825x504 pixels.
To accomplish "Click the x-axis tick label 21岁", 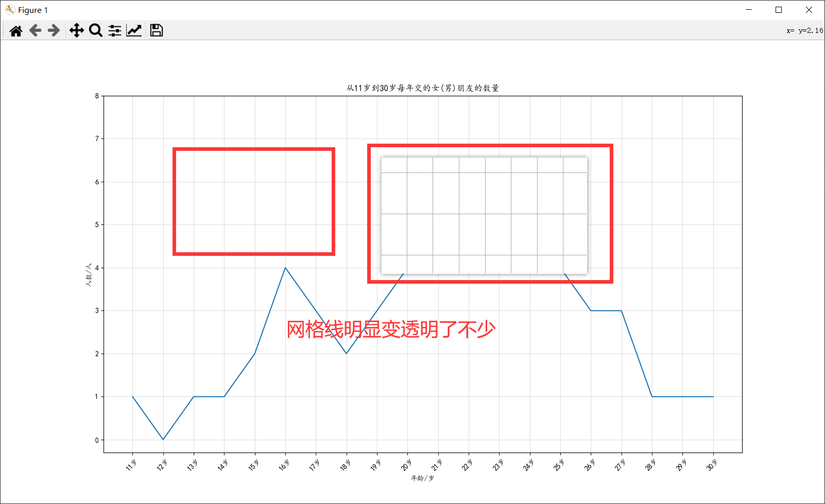I will pyautogui.click(x=437, y=465).
